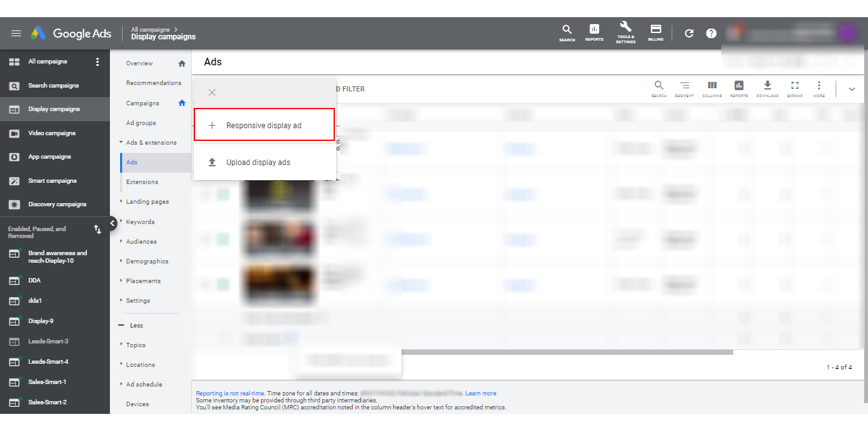
Task: Select the Leads-Smart-3 campaign
Action: [48, 341]
